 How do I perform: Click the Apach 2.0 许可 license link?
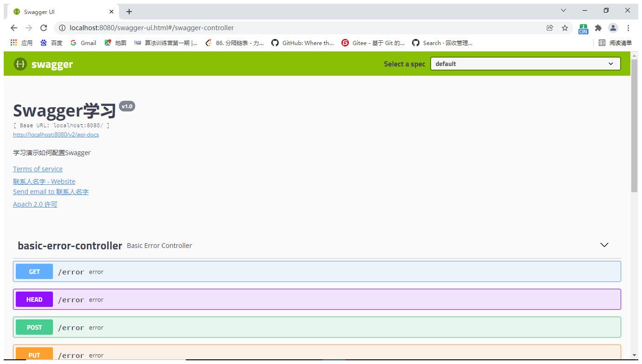(x=35, y=204)
